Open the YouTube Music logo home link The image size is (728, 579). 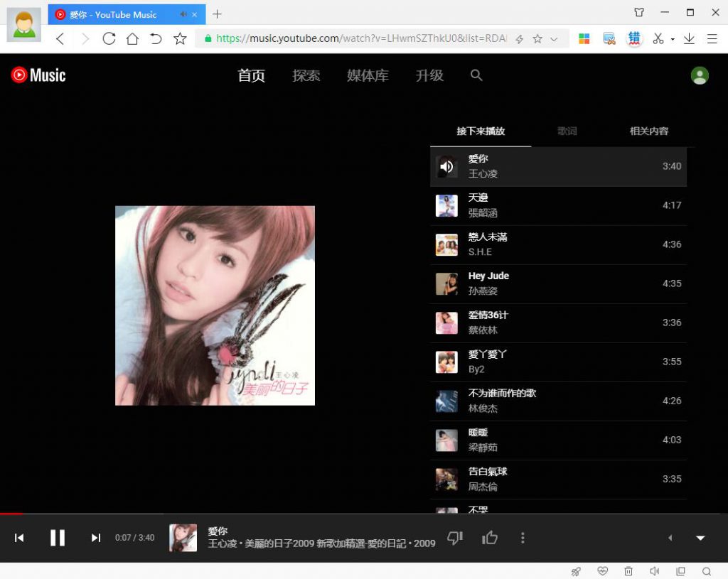tap(38, 75)
